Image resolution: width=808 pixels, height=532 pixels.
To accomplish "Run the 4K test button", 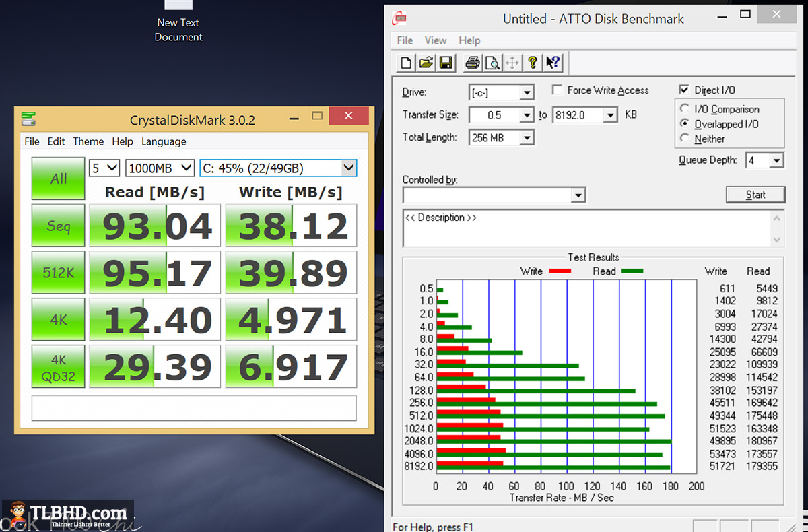I will coord(59,320).
